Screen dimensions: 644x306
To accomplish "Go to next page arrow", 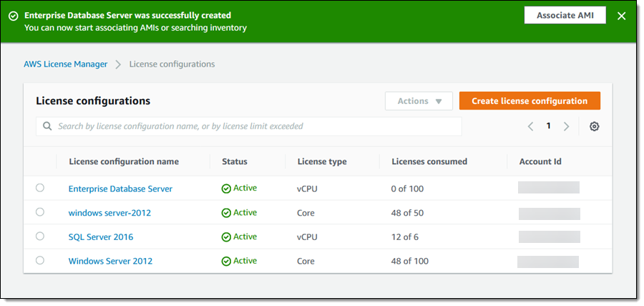I will coord(566,127).
